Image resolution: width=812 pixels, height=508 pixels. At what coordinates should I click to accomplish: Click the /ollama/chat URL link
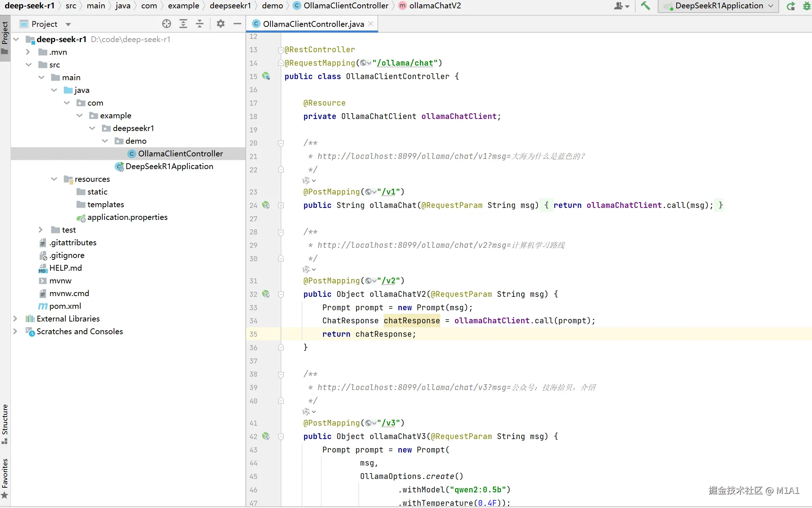point(405,63)
